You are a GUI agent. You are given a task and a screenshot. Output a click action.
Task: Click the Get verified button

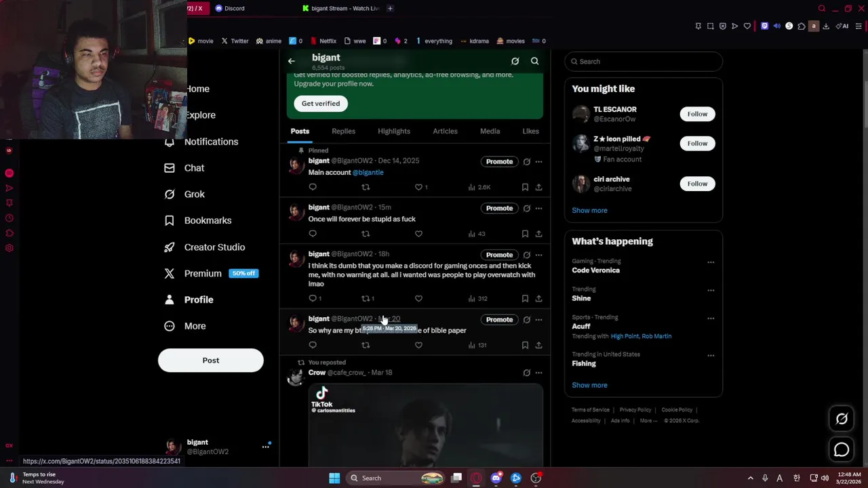coord(321,104)
